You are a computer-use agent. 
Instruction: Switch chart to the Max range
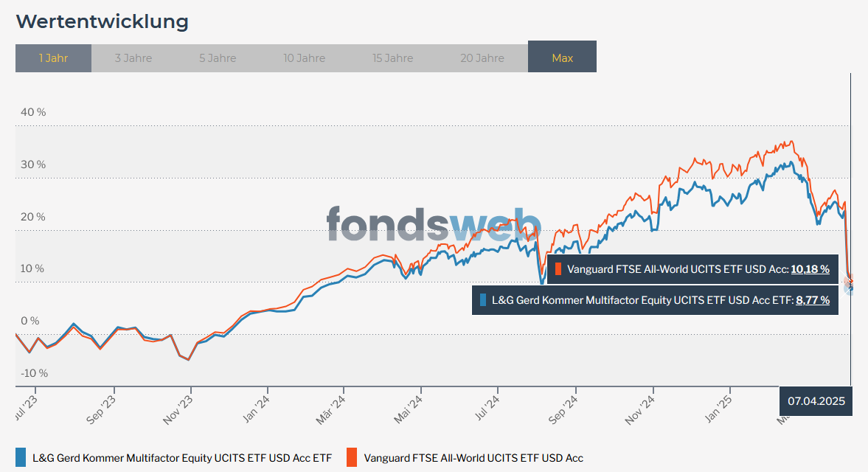point(562,58)
